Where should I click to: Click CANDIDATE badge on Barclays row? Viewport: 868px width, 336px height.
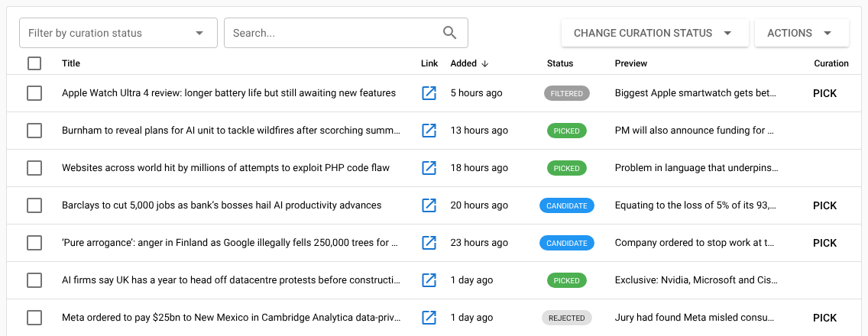[567, 206]
